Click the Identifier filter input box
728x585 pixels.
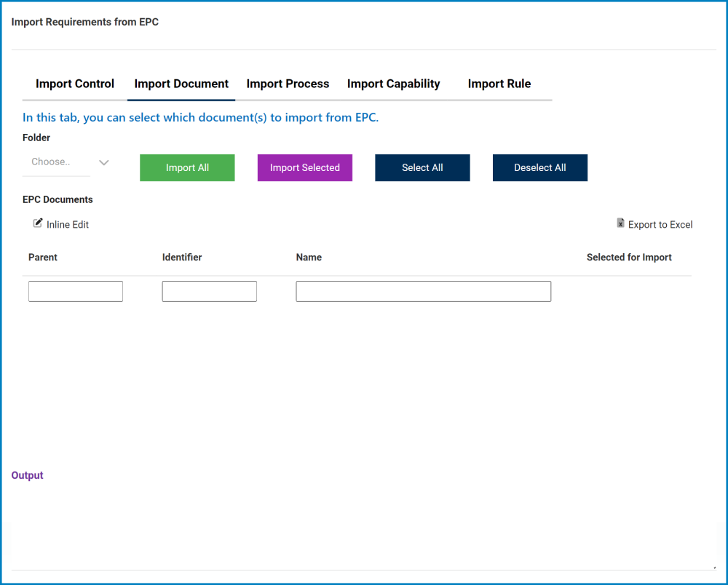(x=209, y=291)
